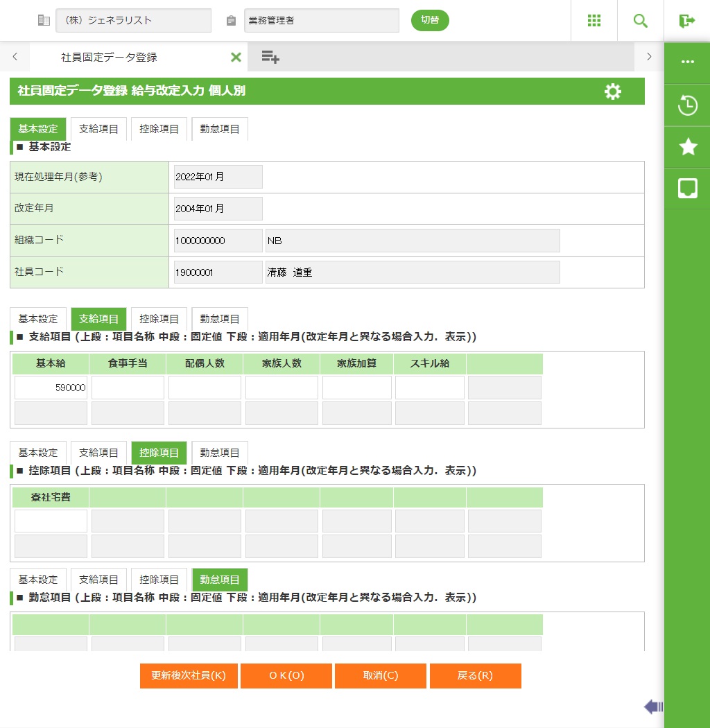Open favorites star icon in sidebar

[x=687, y=146]
